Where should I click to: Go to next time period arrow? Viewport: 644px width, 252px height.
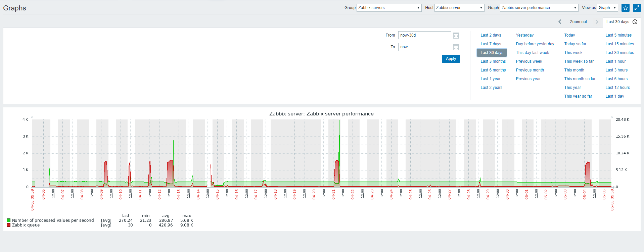[597, 22]
